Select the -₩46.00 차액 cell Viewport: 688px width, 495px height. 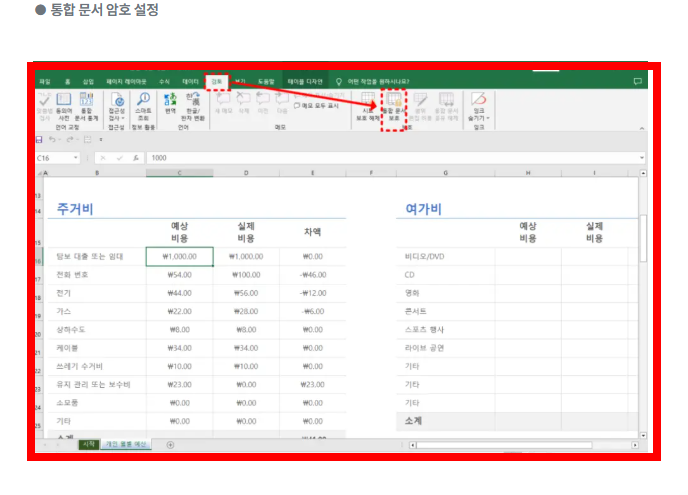tap(312, 275)
